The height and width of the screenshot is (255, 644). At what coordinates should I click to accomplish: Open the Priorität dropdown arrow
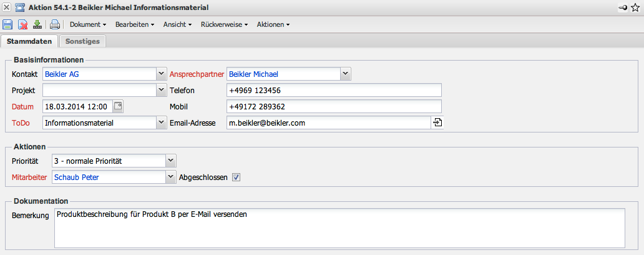pyautogui.click(x=171, y=161)
